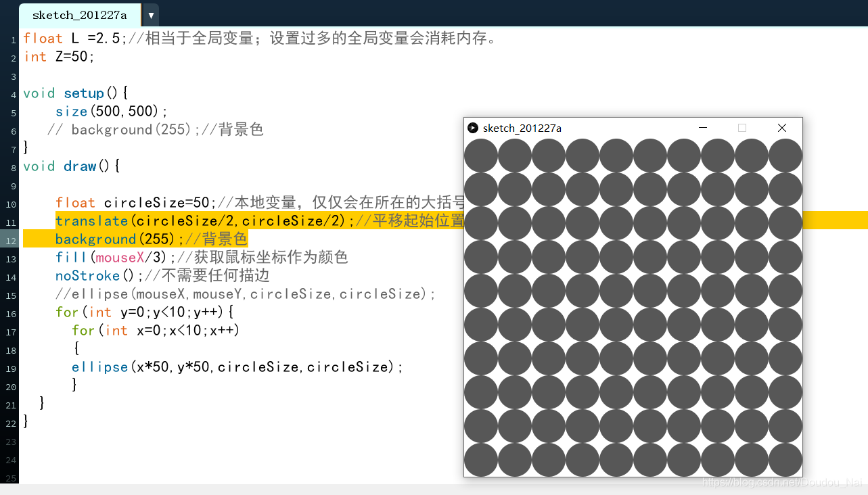Screen dimensions: 868x495
Task: Click 'float circleSize=50' declaration line
Action: coord(260,203)
